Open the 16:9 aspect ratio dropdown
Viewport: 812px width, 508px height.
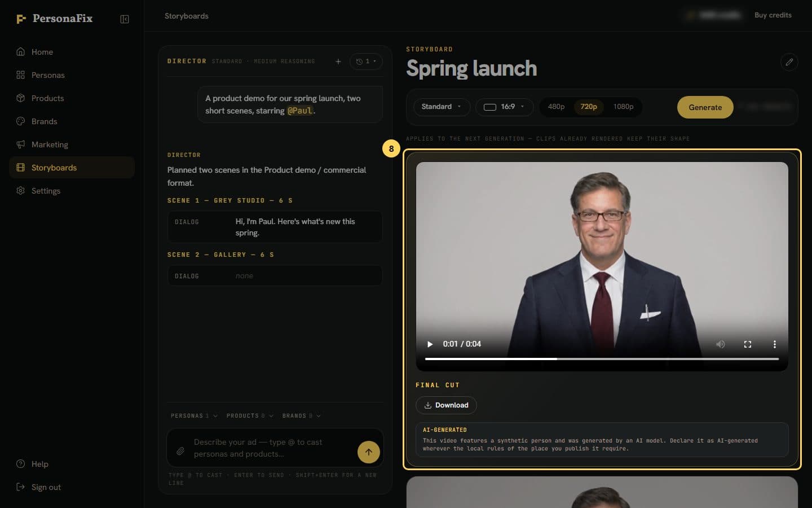504,107
